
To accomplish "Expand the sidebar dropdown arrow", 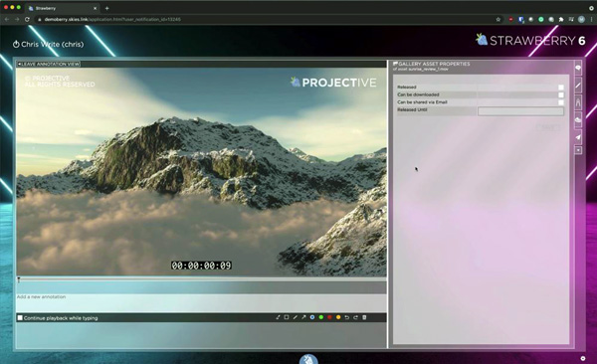I will pos(578,150).
